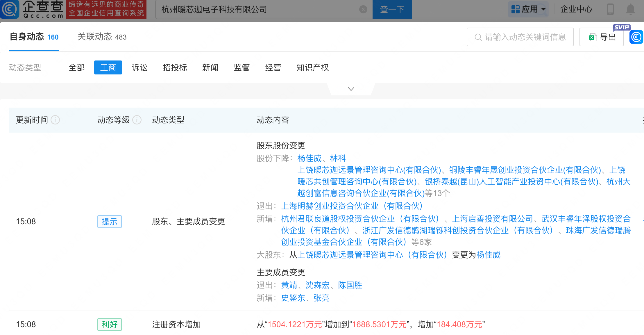644x335 pixels.
Task: Open the notifications bell icon
Action: [630, 9]
